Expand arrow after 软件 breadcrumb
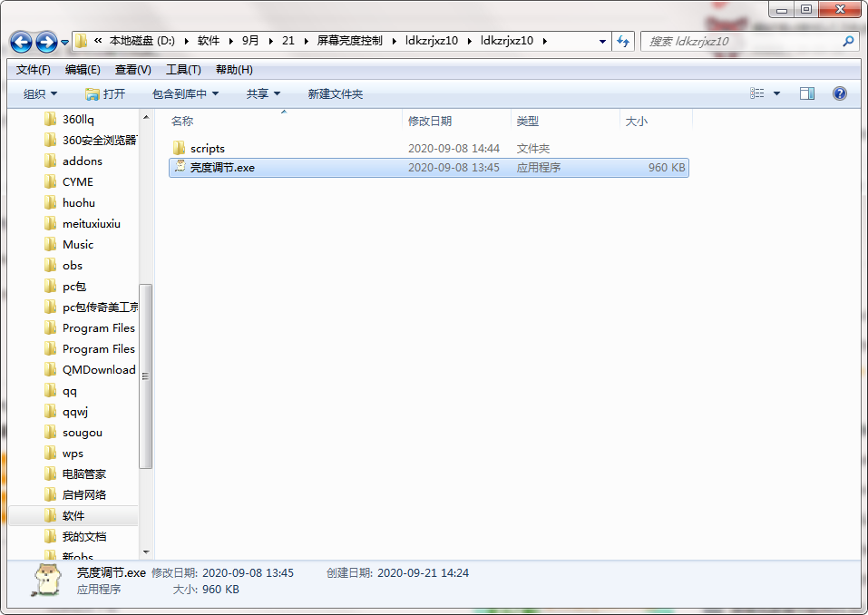 tap(231, 41)
